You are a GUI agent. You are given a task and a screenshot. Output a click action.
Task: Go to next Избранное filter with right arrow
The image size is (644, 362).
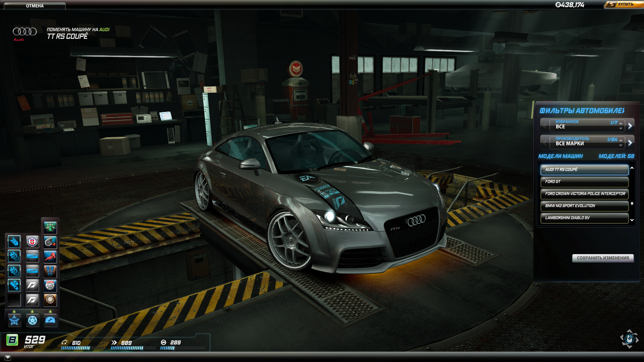click(630, 126)
